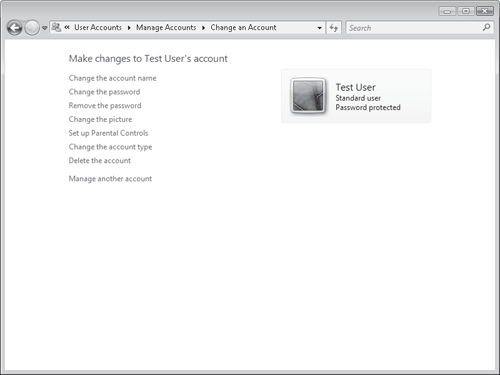Screen dimensions: 500x375
Task: Click the Back navigation arrow button
Action: click(14, 28)
